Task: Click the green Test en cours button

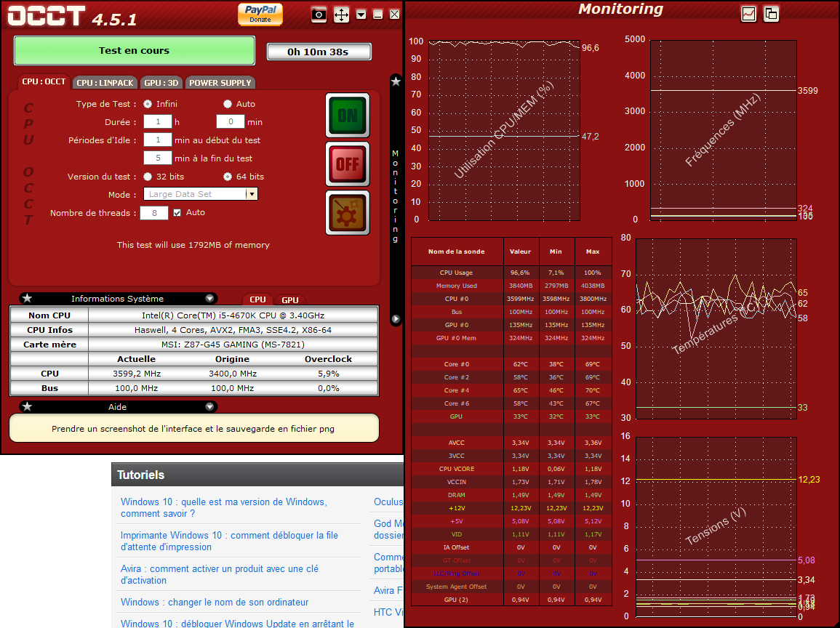Action: 134,50
